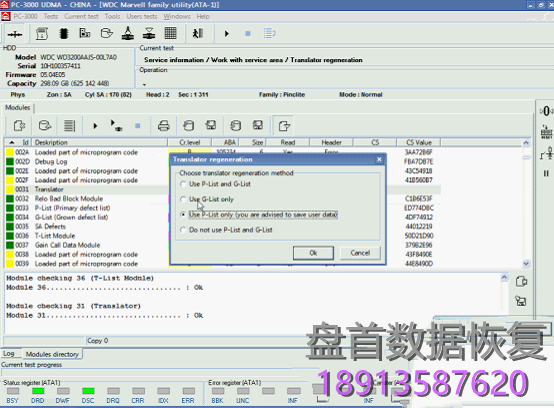Stop the test with main toolbar stop square
Image resolution: width=554 pixels, height=408 pixels.
248,34
